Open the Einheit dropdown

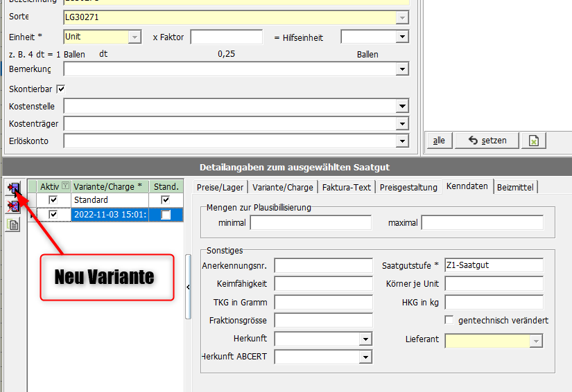[135, 37]
